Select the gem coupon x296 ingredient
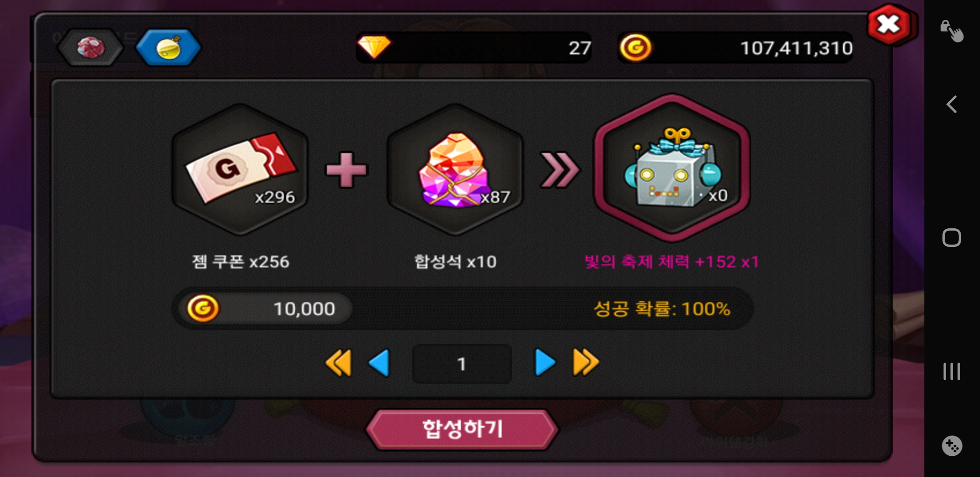 coord(240,170)
